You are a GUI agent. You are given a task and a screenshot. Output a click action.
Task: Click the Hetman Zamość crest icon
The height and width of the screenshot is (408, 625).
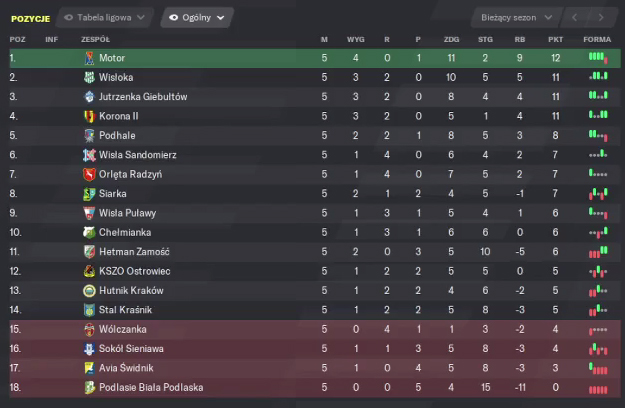pos(90,251)
